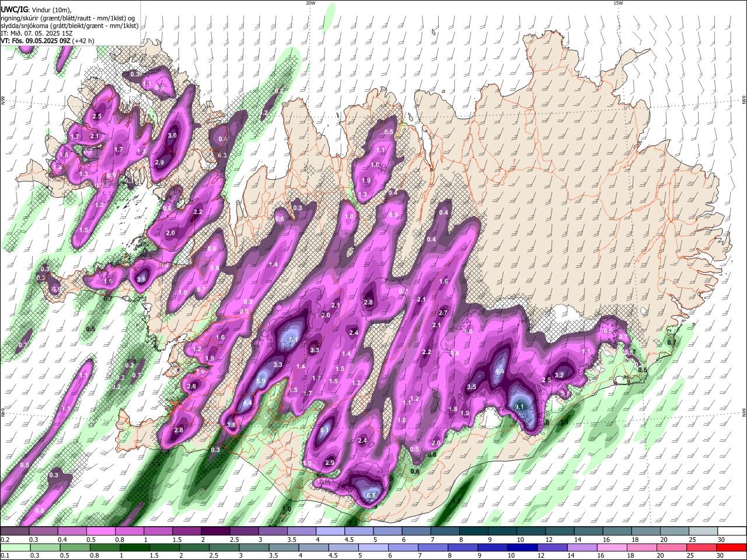Pick the white swatch ending the snow legend
The width and height of the screenshot is (747, 560).
[x=731, y=531]
